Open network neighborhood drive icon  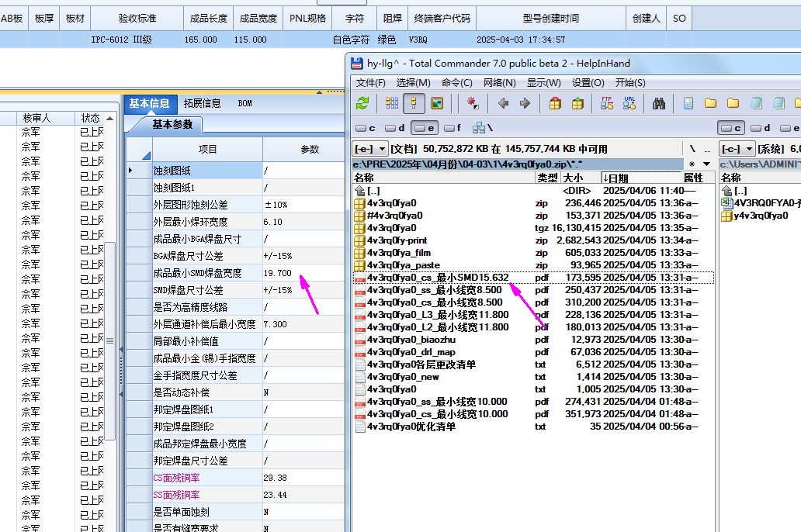tap(482, 128)
